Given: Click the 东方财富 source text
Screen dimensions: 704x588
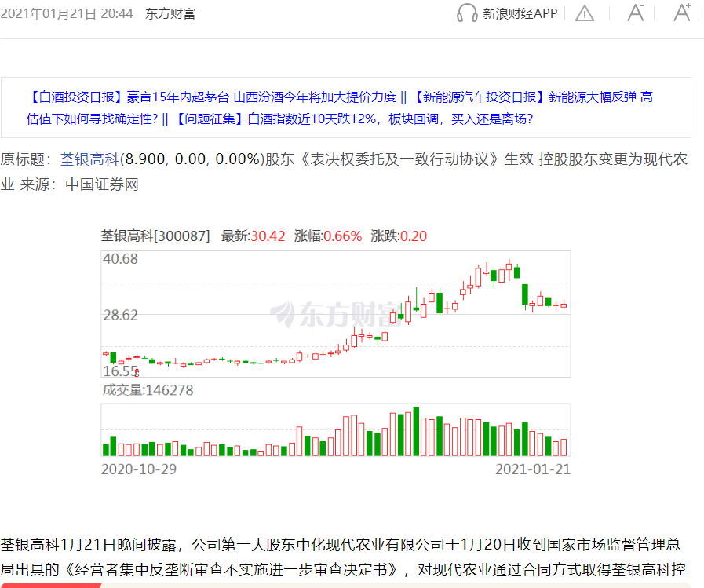Looking at the screenshot, I should tap(170, 14).
